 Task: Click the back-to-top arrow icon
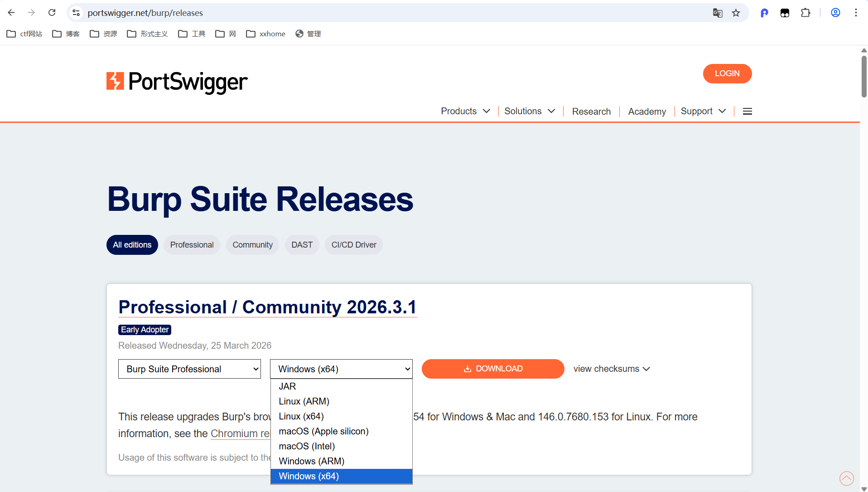pos(847,478)
